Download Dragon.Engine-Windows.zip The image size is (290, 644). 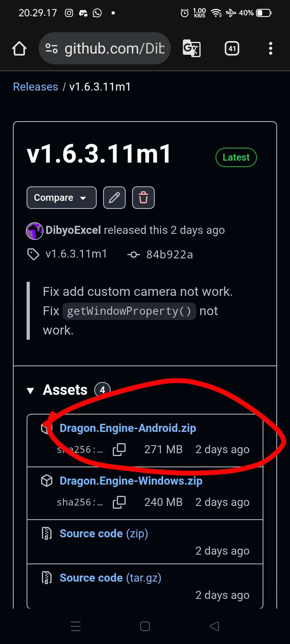[x=131, y=481]
